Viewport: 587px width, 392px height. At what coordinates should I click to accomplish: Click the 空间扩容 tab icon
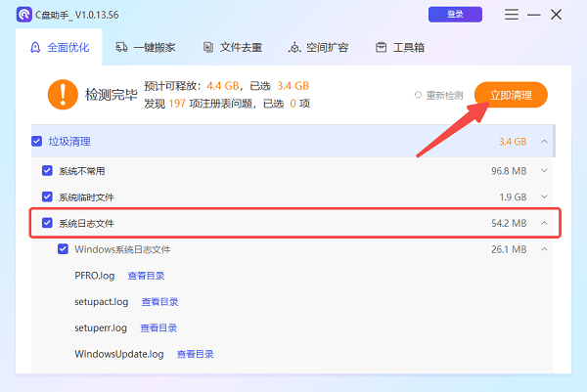(294, 47)
